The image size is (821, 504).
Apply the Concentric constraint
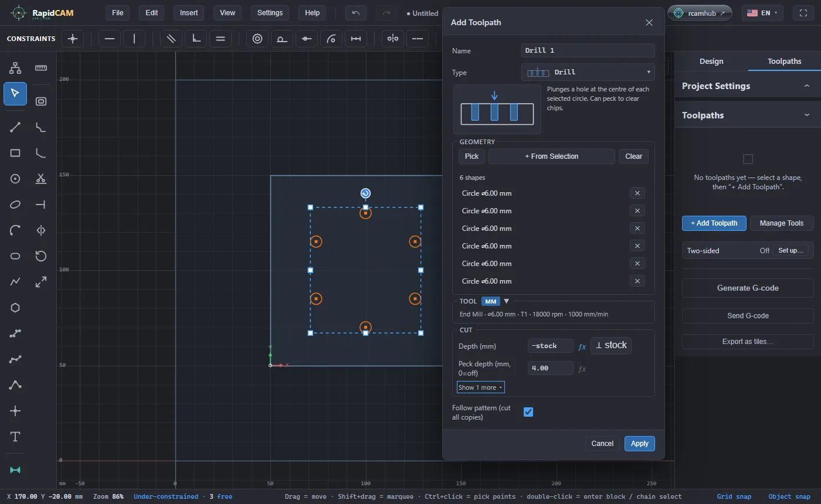[x=257, y=39]
